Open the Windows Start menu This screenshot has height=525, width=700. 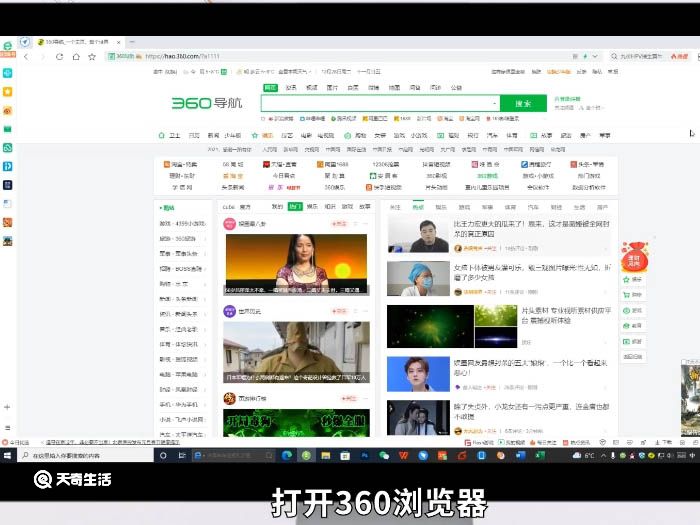pyautogui.click(x=8, y=455)
